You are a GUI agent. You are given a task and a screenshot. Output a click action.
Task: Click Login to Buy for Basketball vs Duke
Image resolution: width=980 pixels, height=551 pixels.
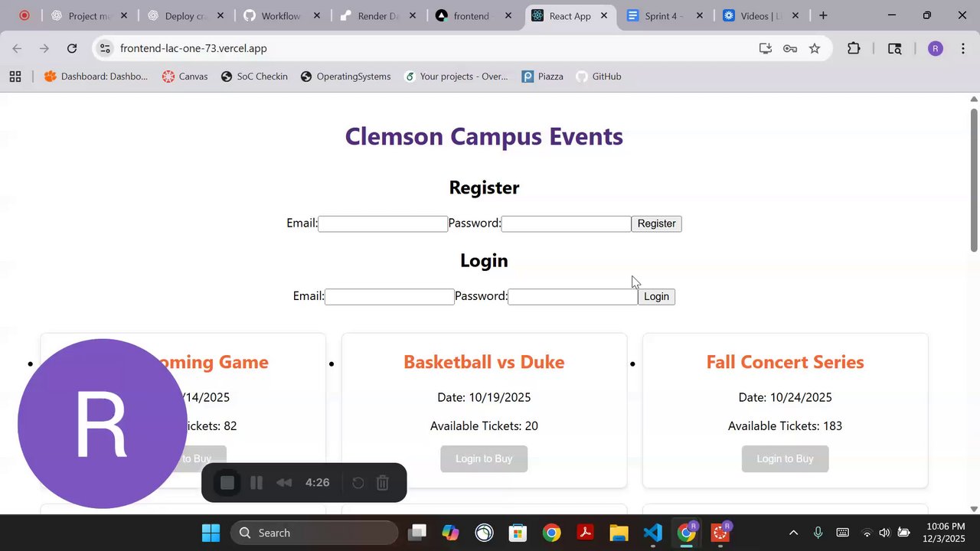tap(484, 458)
